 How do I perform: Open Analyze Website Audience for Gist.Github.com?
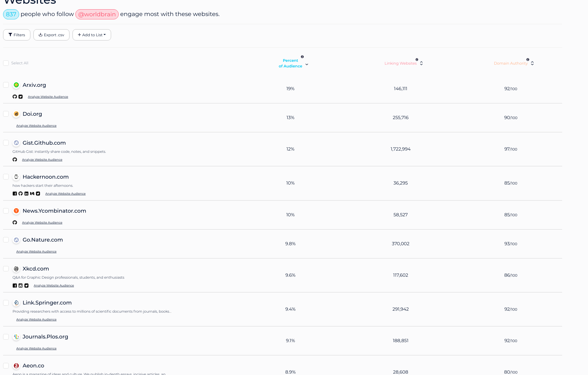42,160
